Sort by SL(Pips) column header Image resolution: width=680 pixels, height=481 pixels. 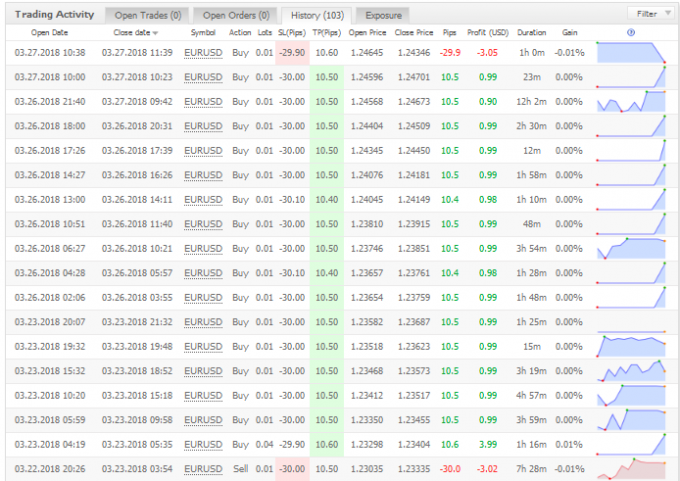292,33
